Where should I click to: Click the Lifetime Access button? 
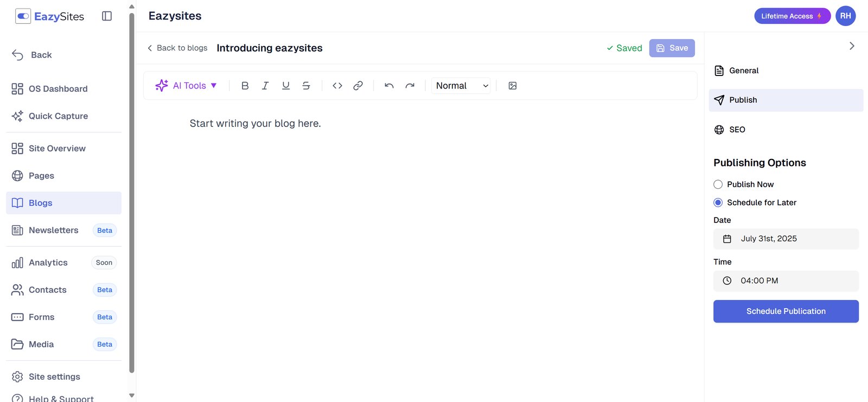[792, 16]
